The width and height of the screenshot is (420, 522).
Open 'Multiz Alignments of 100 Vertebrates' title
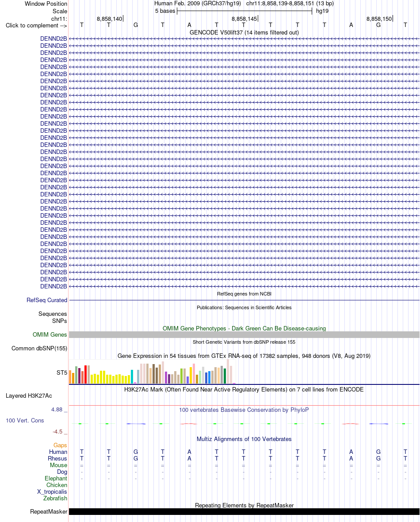tap(244, 439)
